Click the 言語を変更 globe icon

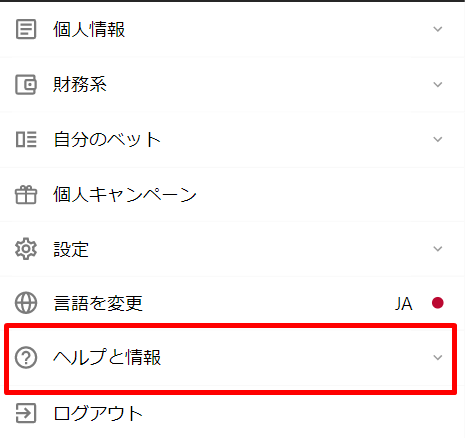26,303
